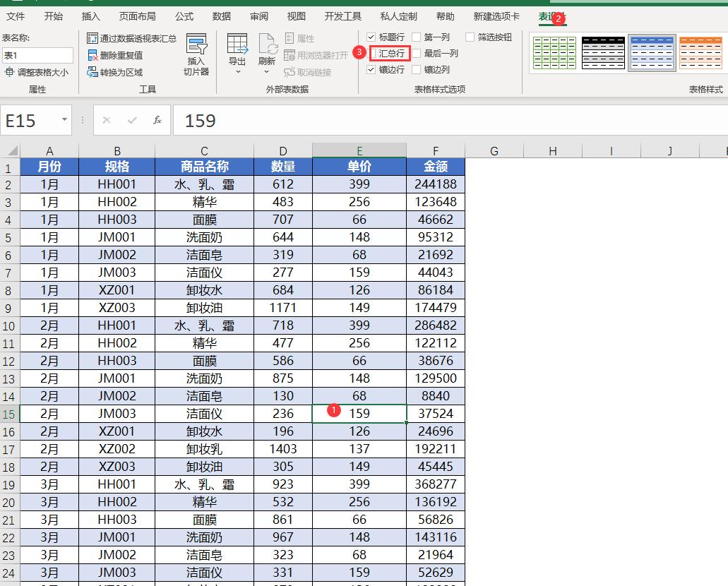Screen dimensions: 728x586
Task: Click the table name input field (表1)
Action: (37, 55)
